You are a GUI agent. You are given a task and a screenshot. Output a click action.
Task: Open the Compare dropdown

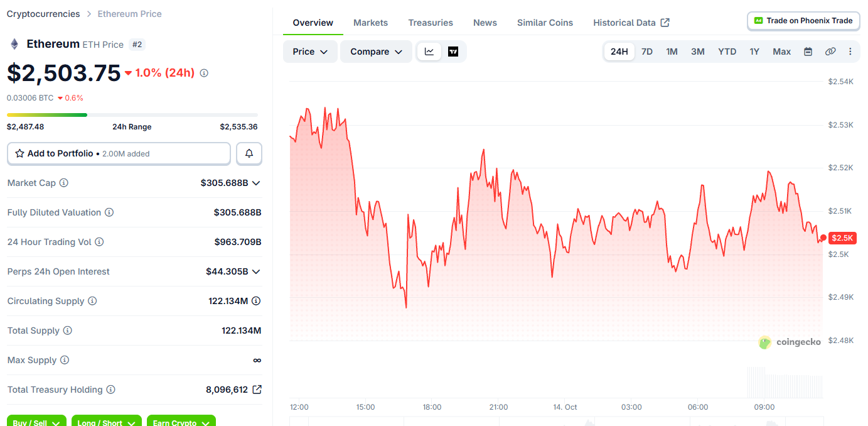(x=376, y=52)
